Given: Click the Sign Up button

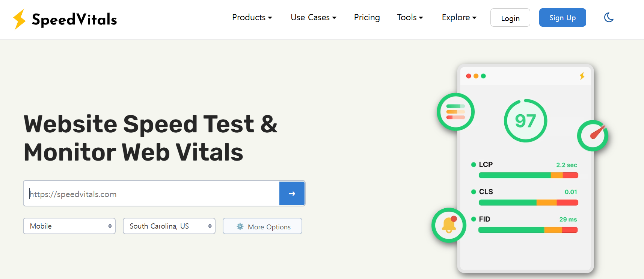Looking at the screenshot, I should point(562,18).
